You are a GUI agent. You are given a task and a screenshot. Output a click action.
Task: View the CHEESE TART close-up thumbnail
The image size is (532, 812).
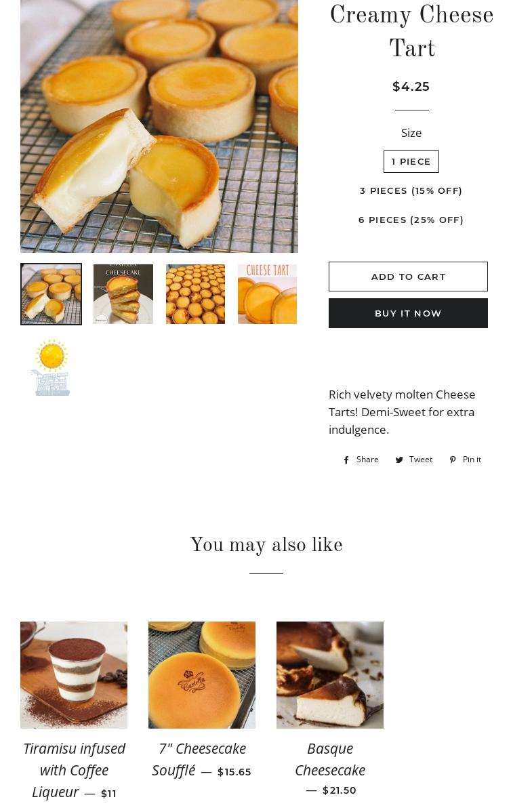click(x=267, y=294)
